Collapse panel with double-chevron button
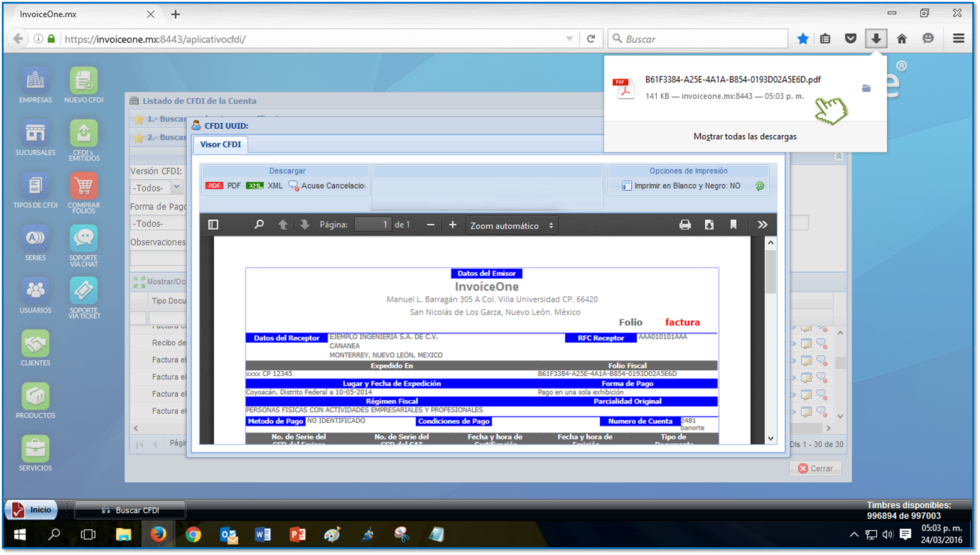Image resolution: width=980 pixels, height=555 pixels. point(839,156)
